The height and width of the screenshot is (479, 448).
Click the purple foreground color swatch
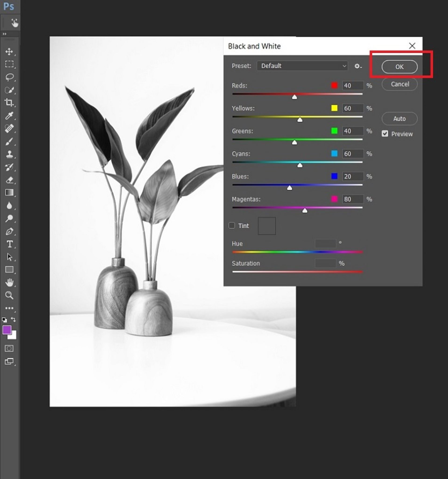tap(7, 330)
